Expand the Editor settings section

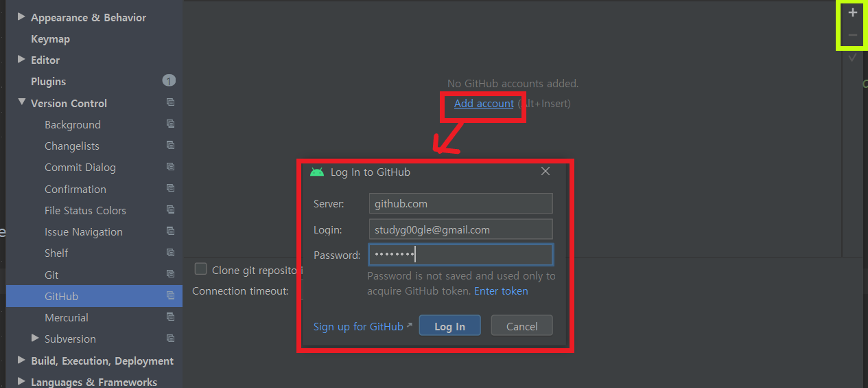(21, 60)
